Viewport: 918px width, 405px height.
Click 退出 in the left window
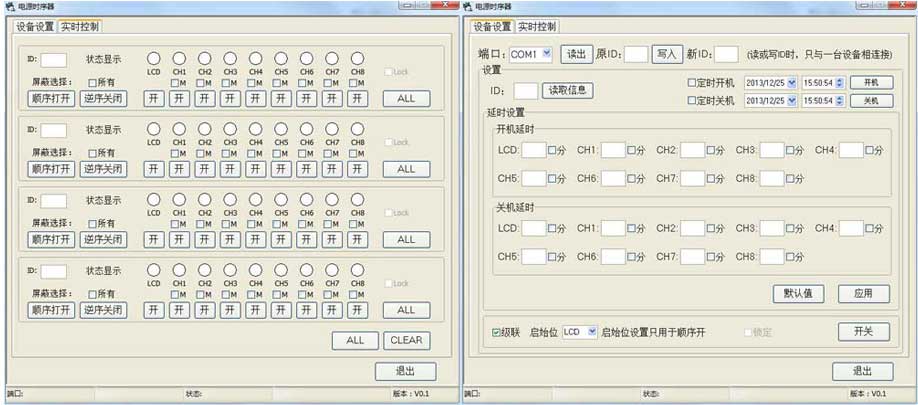tap(405, 371)
